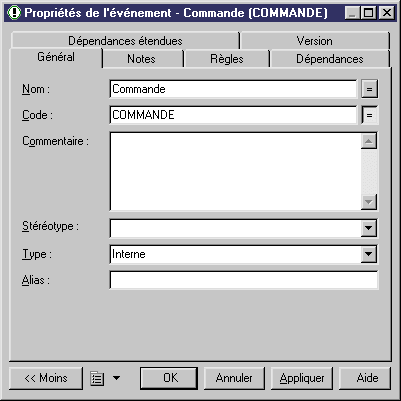Viewport: 401px width, 401px height.
Task: Open the Type dropdown showing Interne
Action: click(244, 254)
